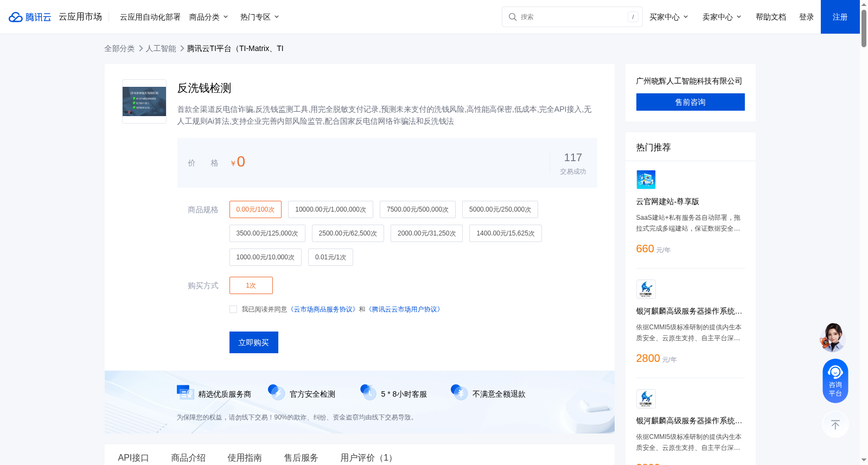Select the 2000.00元/31,250次 spec
Image resolution: width=868 pixels, height=465 pixels.
[x=426, y=233]
